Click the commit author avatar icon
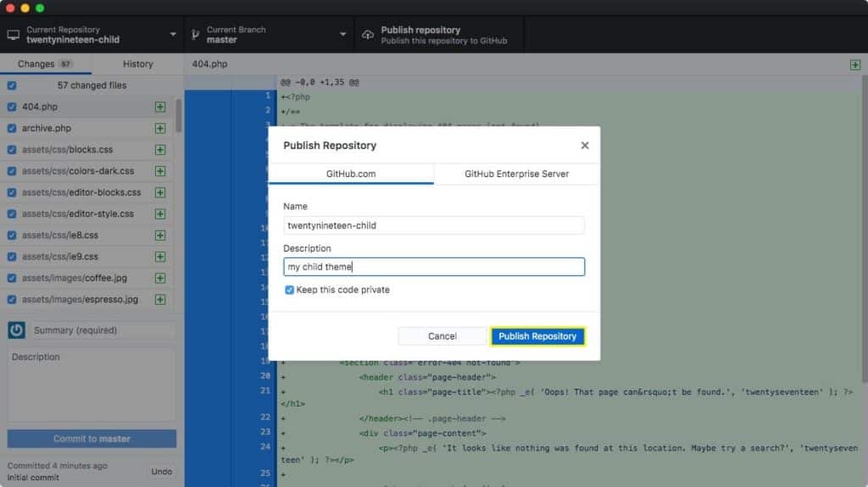 click(16, 330)
